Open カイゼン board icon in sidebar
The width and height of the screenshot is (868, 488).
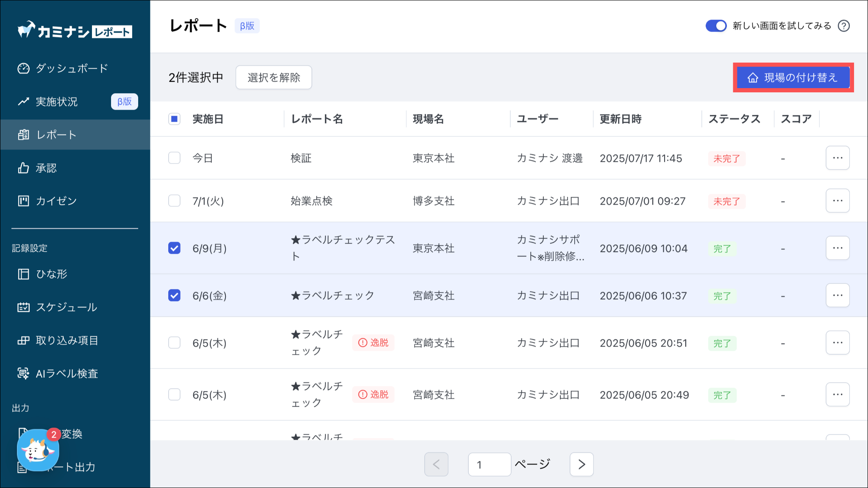tap(23, 201)
